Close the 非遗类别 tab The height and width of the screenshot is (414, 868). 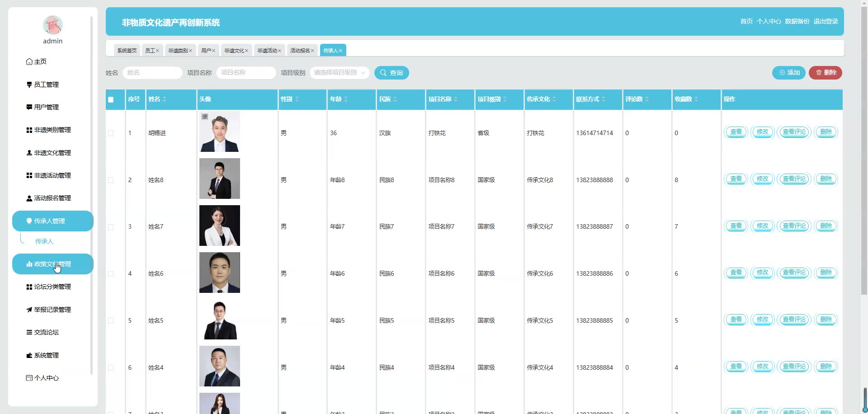click(x=190, y=51)
